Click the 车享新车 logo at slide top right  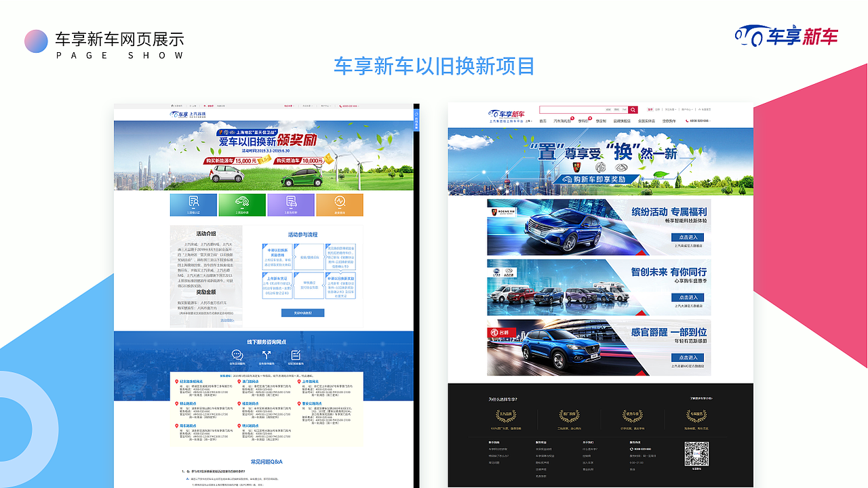coord(787,36)
